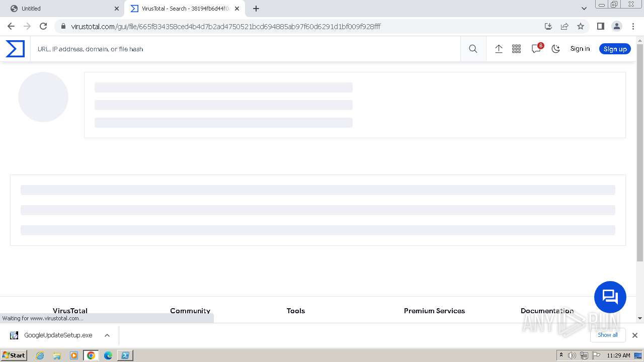Image resolution: width=644 pixels, height=362 pixels.
Task: Open the Windows Start button
Action: [x=14, y=355]
